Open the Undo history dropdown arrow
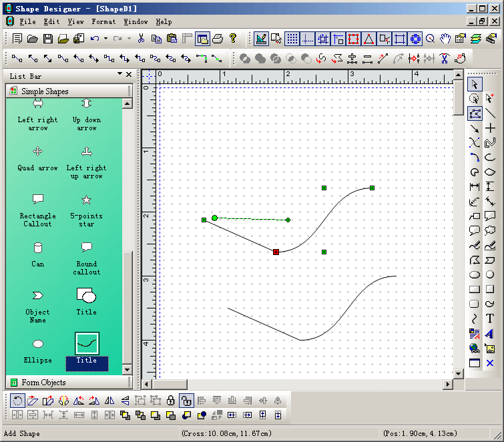This screenshot has height=442, width=504. point(105,39)
